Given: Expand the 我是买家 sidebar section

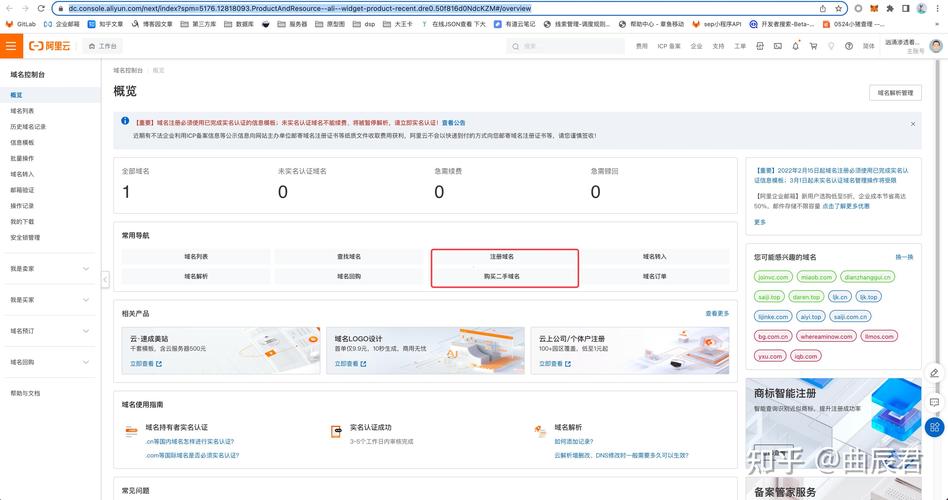Looking at the screenshot, I should (86, 300).
